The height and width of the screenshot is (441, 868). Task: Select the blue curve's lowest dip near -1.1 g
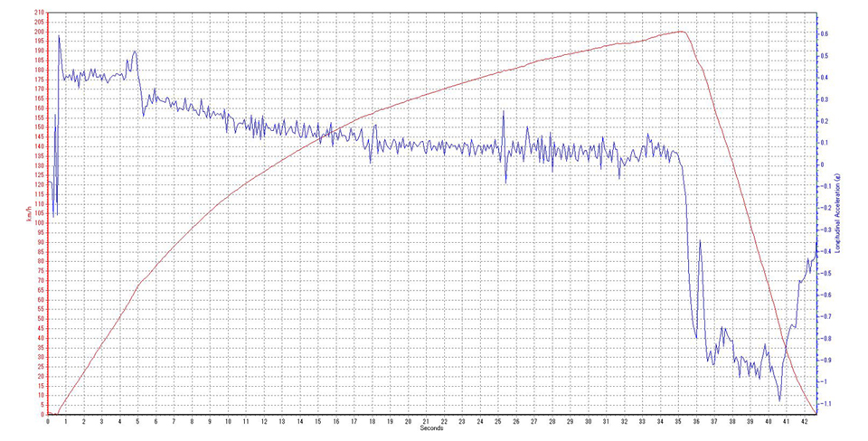click(x=779, y=400)
